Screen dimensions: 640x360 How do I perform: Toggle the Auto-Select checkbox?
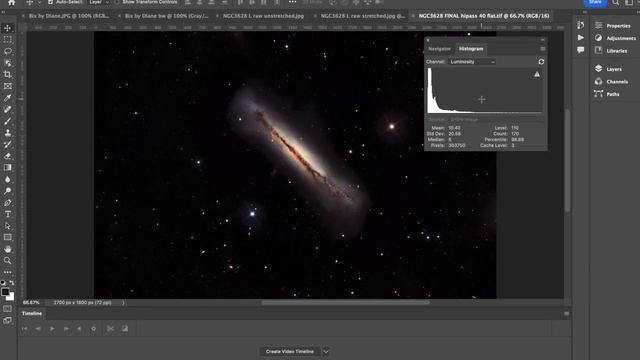[x=50, y=2]
